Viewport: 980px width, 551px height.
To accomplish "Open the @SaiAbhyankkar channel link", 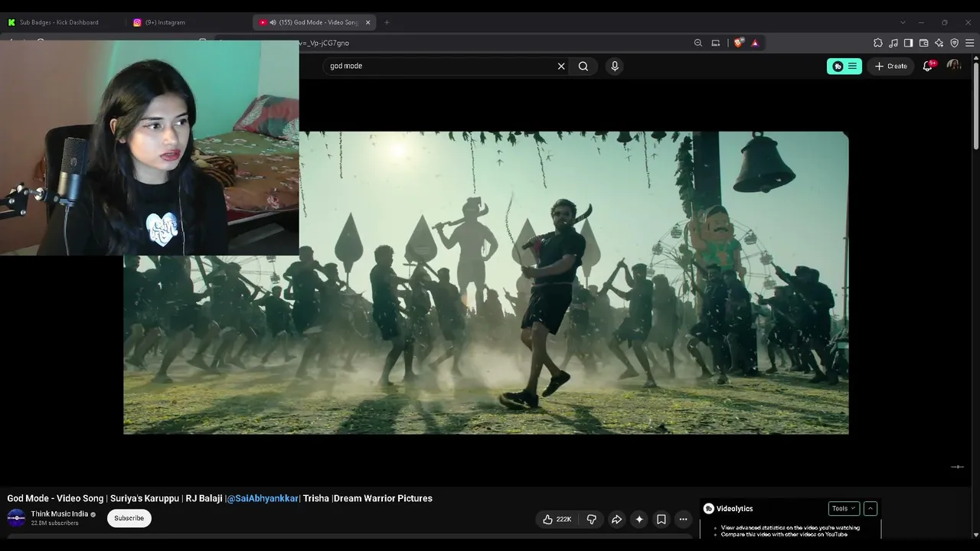I will coord(263,498).
